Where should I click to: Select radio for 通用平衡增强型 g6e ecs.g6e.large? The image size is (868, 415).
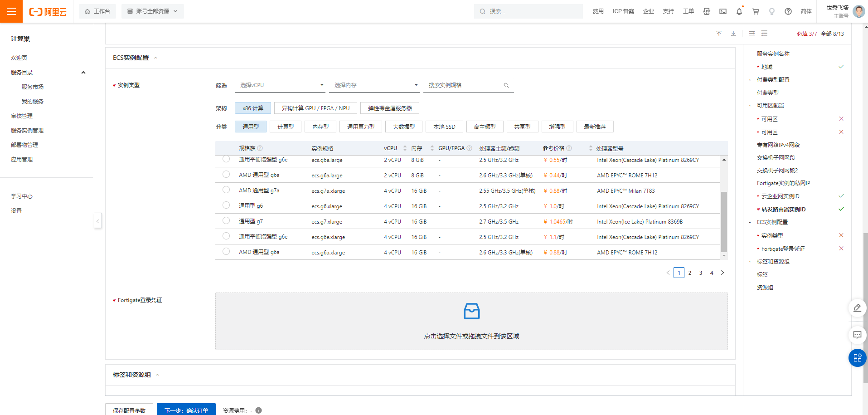coord(226,159)
